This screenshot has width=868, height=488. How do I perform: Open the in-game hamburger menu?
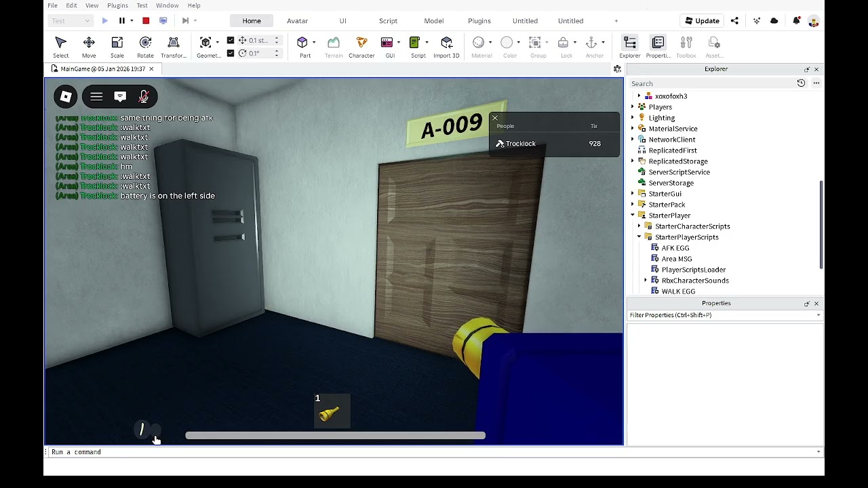point(96,97)
